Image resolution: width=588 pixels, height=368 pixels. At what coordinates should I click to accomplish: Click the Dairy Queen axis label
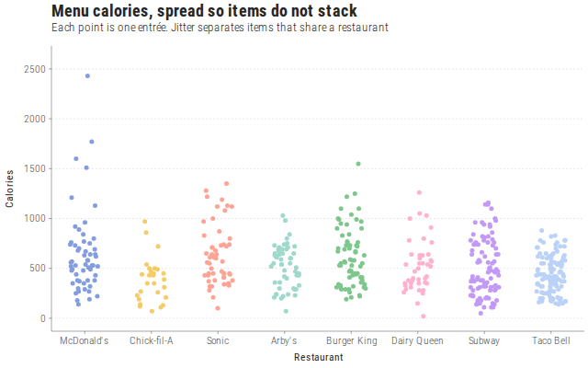point(417,340)
